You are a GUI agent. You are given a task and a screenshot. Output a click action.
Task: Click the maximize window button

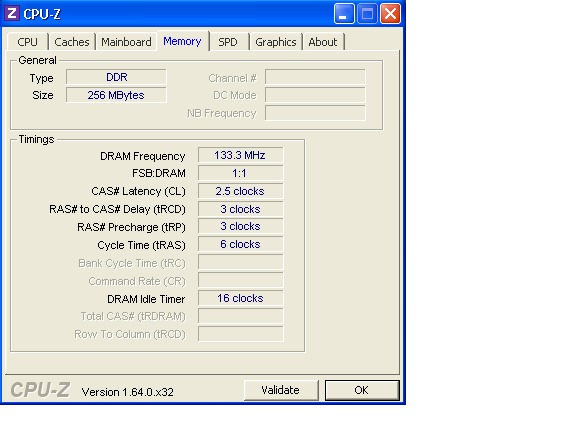[367, 14]
